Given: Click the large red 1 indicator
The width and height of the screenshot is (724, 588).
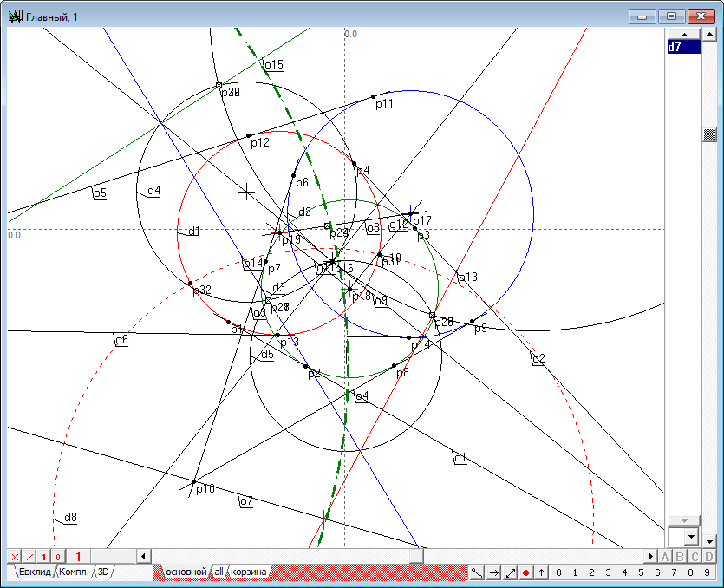Looking at the screenshot, I should click(x=78, y=557).
